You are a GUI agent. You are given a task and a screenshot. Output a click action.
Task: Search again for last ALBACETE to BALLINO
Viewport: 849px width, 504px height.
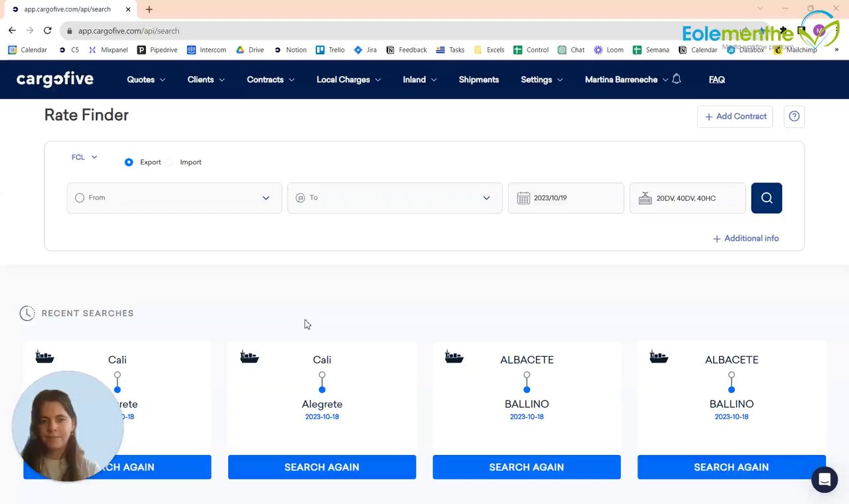coord(732,467)
